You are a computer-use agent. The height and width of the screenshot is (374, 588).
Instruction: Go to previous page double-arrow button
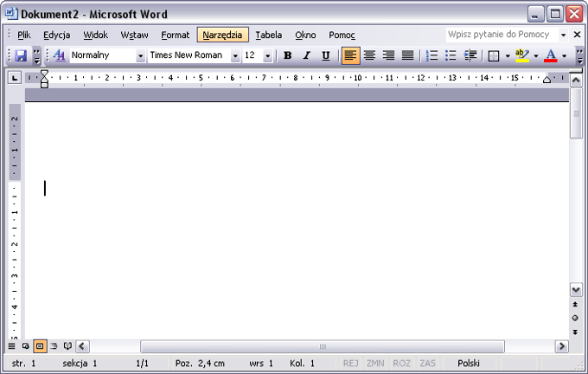coord(575,305)
